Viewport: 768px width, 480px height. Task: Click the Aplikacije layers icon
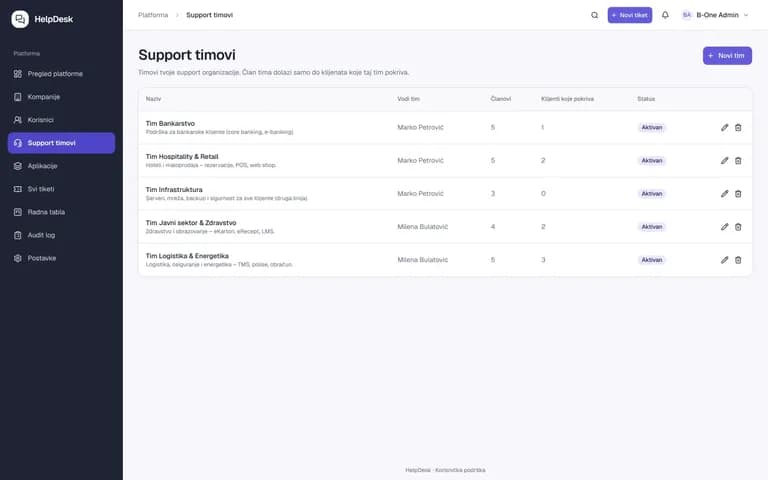click(18, 166)
